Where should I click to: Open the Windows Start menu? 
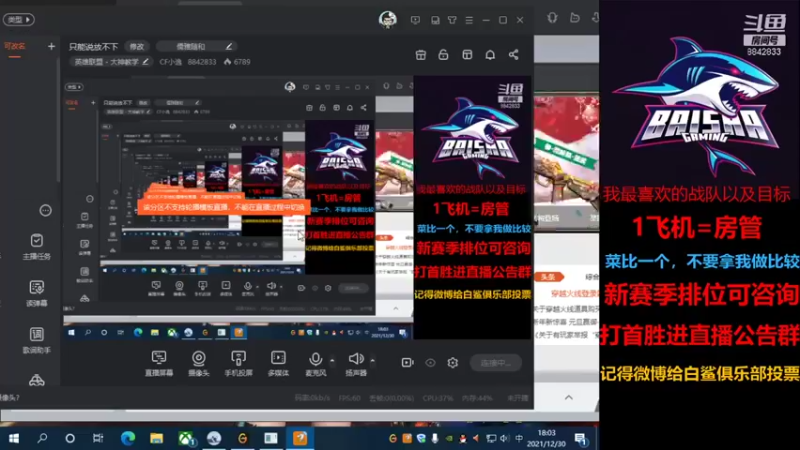click(14, 438)
